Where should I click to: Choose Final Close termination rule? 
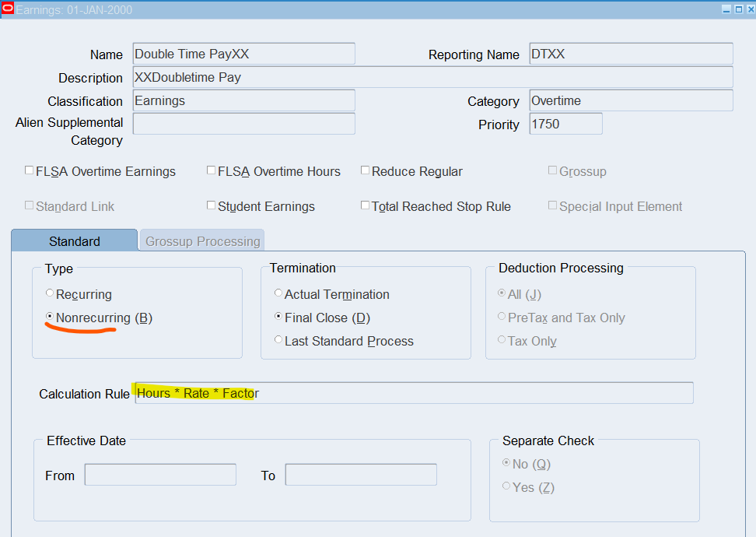pyautogui.click(x=278, y=317)
